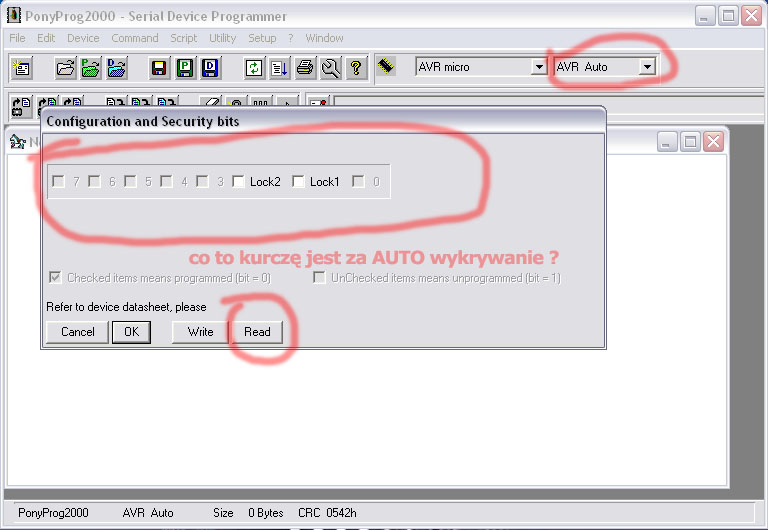768x530 pixels.
Task: Close the inner child document window
Action: [714, 142]
